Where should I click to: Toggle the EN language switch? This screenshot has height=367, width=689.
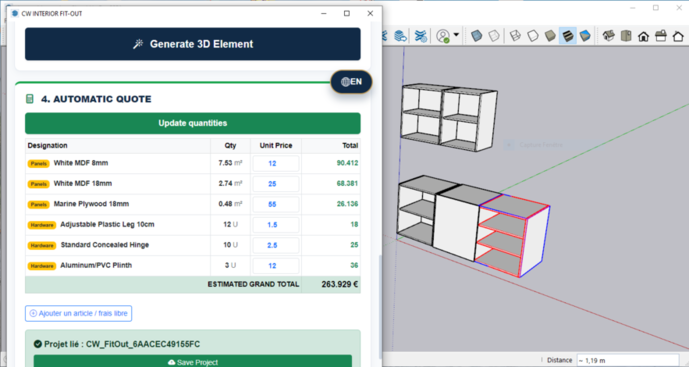pyautogui.click(x=351, y=82)
